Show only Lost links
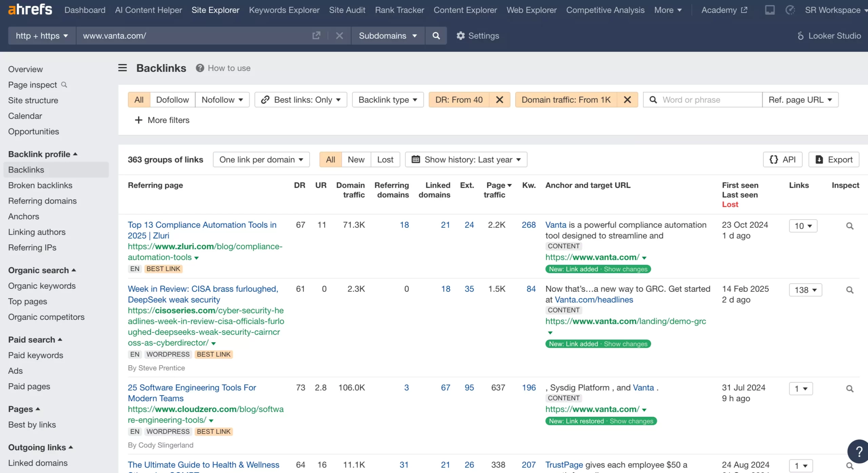The width and height of the screenshot is (868, 473). coord(385,160)
